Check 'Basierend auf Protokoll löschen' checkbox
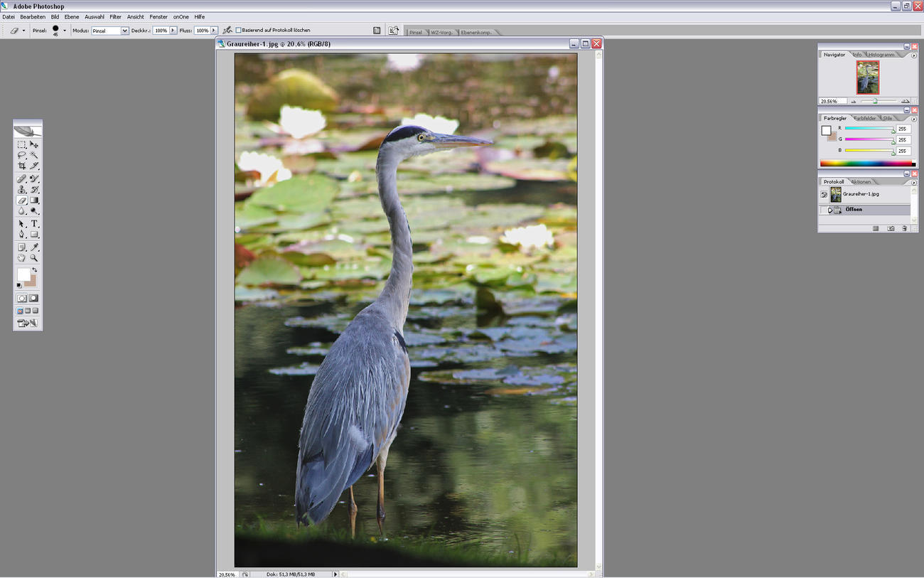924x578 pixels. [239, 31]
